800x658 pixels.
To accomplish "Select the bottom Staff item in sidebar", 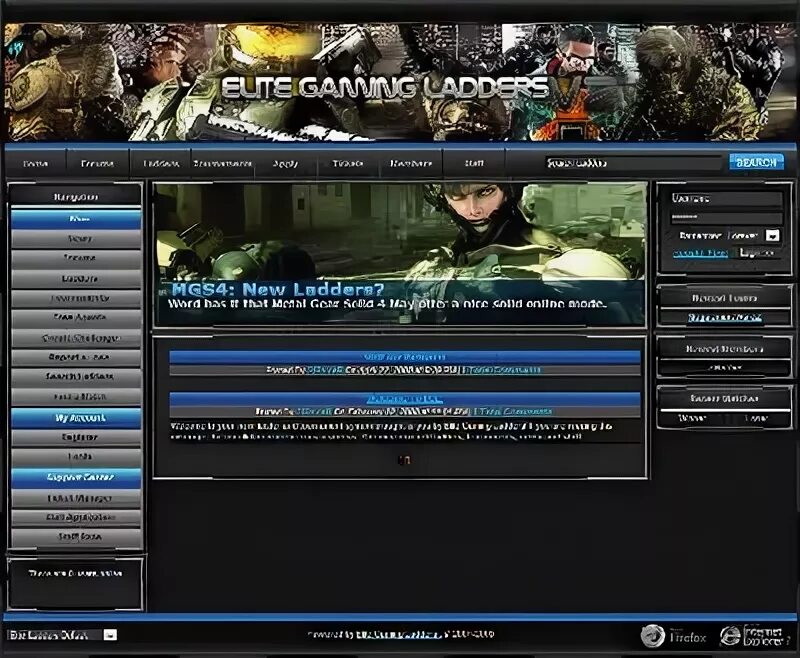I will click(x=77, y=537).
